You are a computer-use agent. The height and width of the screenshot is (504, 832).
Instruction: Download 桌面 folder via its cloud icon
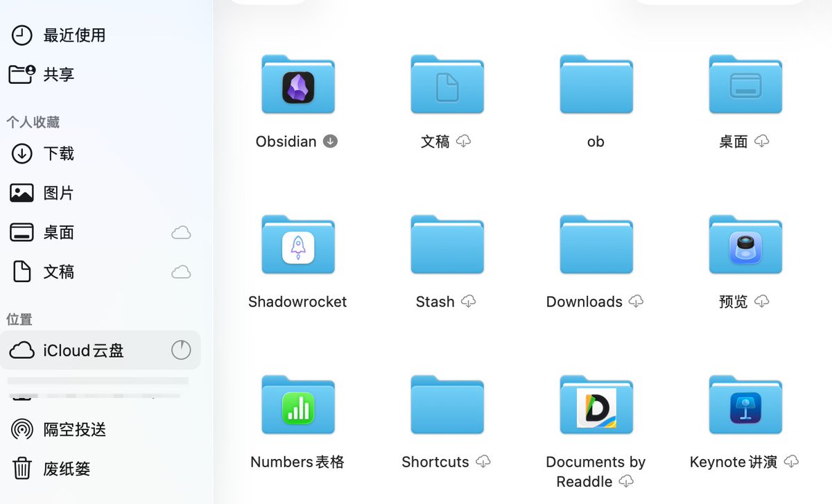(x=762, y=141)
